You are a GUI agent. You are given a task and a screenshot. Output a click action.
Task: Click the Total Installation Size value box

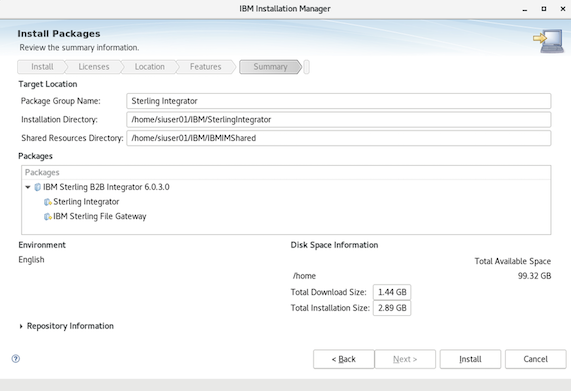pos(392,308)
